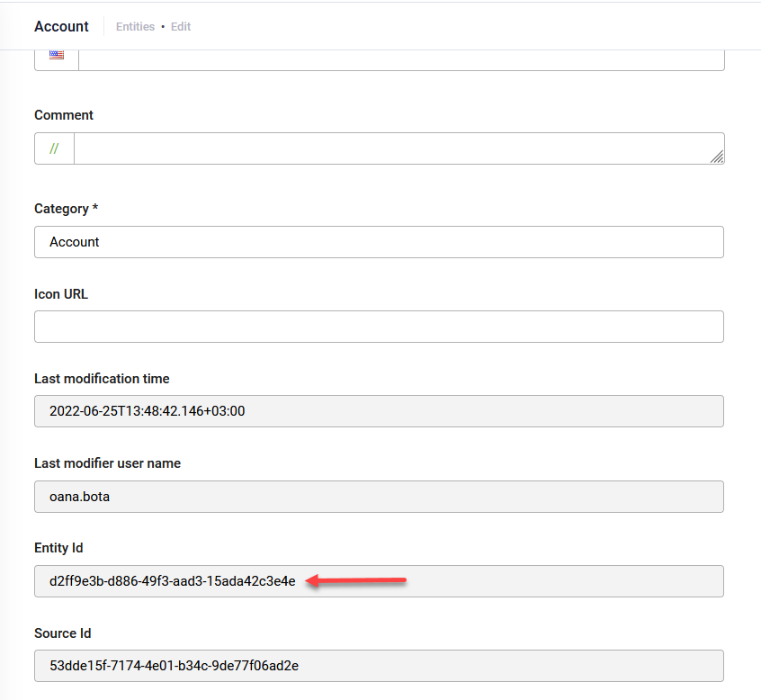761x700 pixels.
Task: Click the Last modifier user name label
Action: [x=107, y=463]
